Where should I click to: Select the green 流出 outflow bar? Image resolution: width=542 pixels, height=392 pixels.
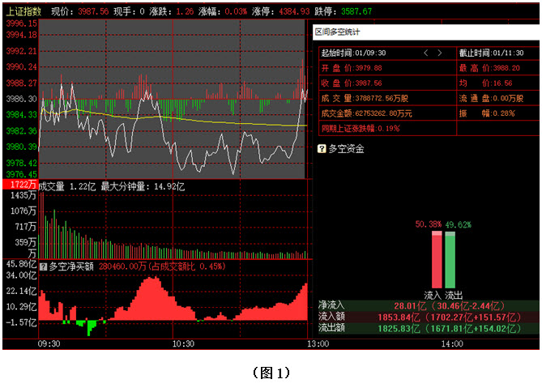click(x=450, y=260)
